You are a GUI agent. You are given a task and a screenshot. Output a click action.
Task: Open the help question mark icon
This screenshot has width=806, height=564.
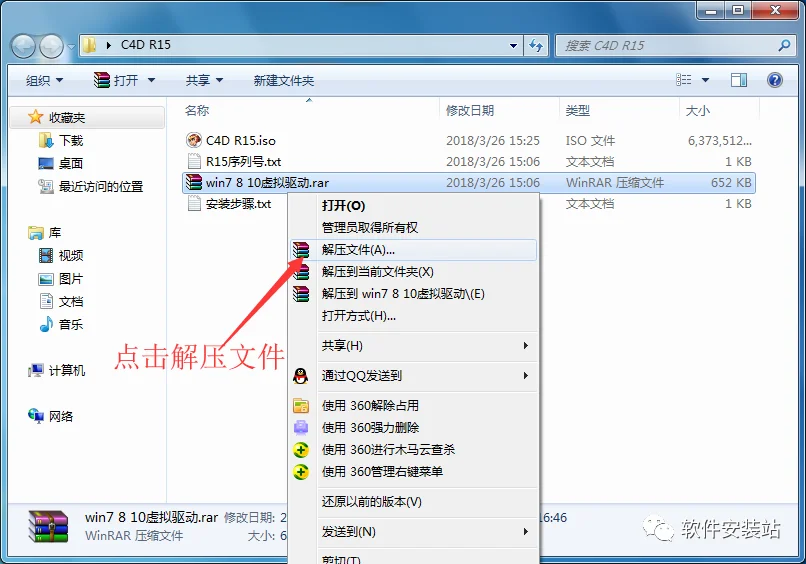775,80
